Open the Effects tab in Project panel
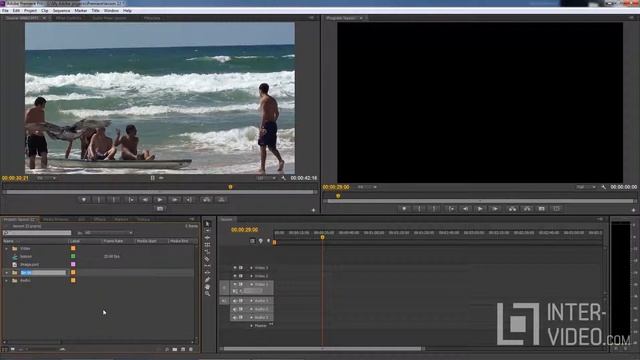640x360 pixels. coord(100,220)
